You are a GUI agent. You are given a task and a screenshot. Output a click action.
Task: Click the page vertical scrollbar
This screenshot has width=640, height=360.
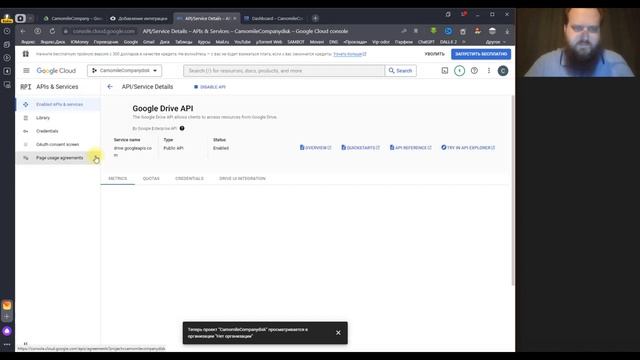(513, 191)
